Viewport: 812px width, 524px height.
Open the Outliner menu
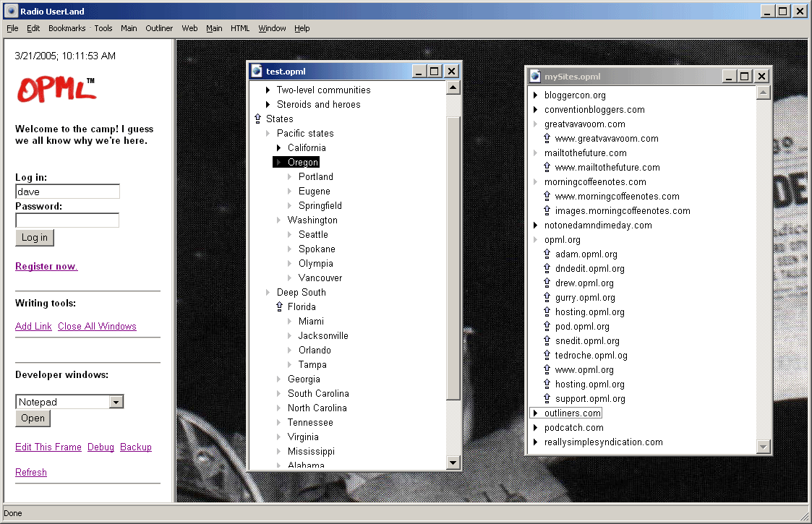pos(159,28)
